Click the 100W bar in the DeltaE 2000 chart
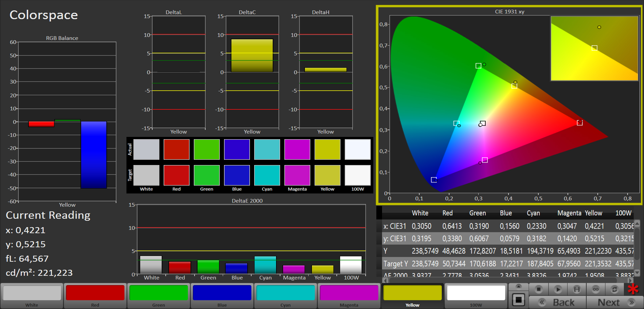Viewport: 644px width, 309px height. 351,265
